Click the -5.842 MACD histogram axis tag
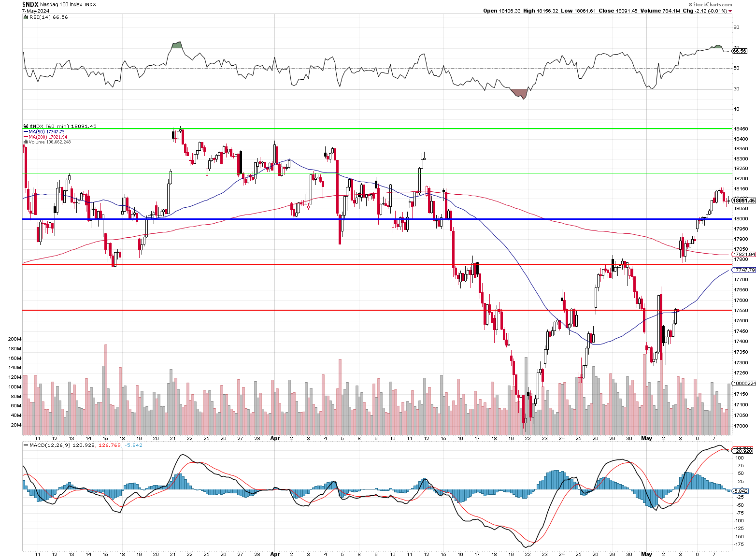This screenshot has height=559, width=756. pyautogui.click(x=740, y=491)
